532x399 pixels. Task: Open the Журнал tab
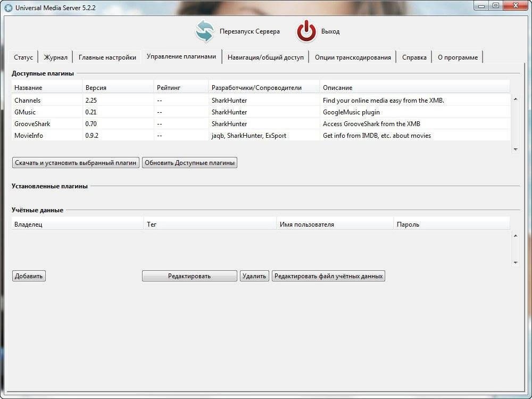click(56, 57)
